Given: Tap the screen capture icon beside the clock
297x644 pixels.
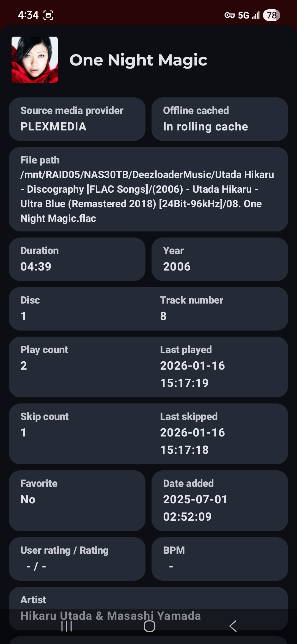Looking at the screenshot, I should (x=48, y=15).
